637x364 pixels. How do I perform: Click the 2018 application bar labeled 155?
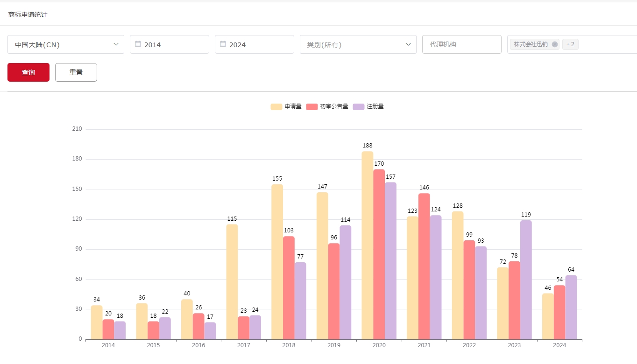[x=277, y=261]
